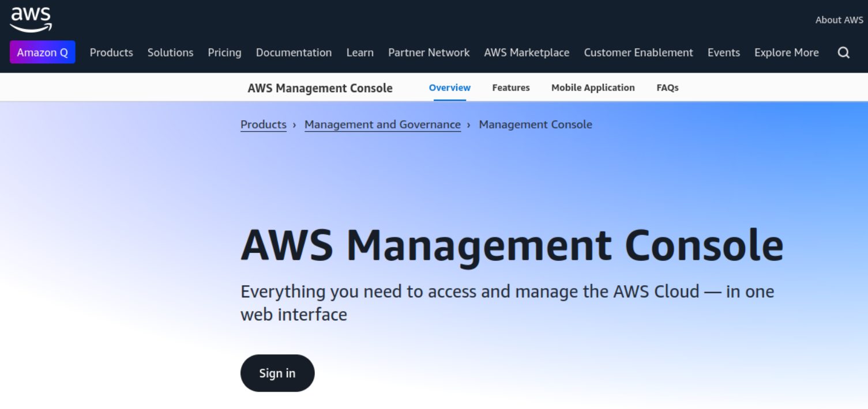This screenshot has height=409, width=868.
Task: Follow the Products breadcrumb link
Action: pos(264,124)
